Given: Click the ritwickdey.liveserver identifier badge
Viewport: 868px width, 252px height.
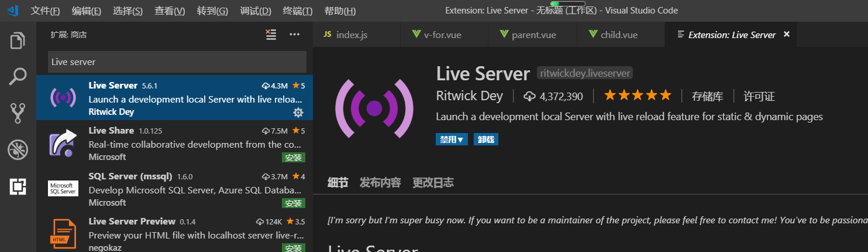Looking at the screenshot, I should [585, 73].
